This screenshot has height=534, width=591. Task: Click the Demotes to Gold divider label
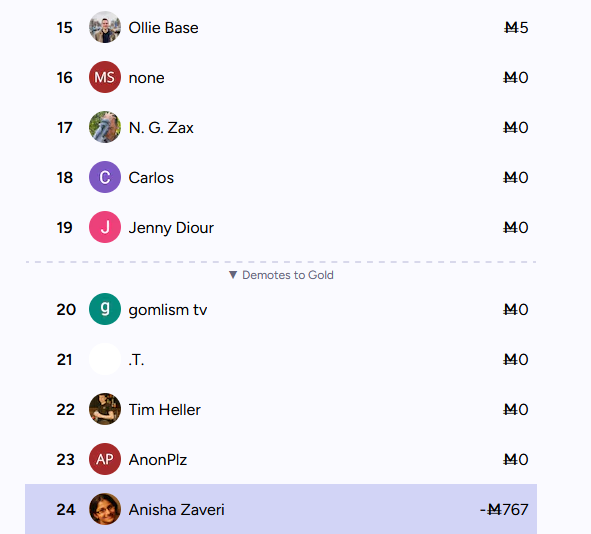click(288, 275)
